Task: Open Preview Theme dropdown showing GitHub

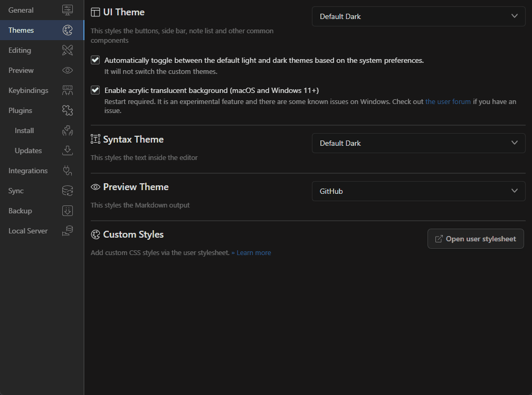Action: (419, 191)
